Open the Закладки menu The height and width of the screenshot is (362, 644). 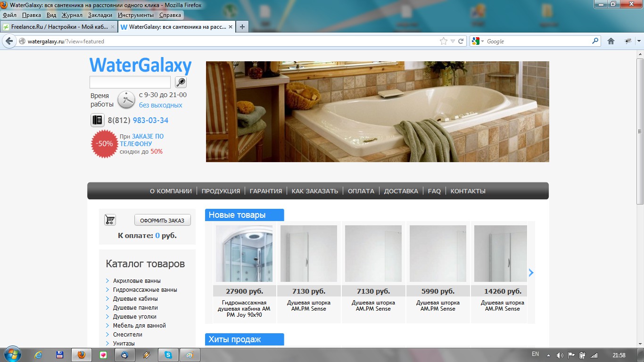[x=100, y=15]
